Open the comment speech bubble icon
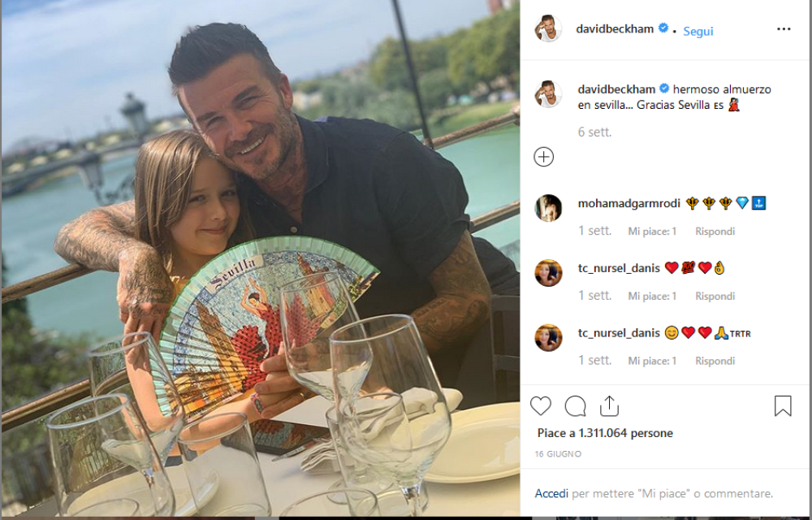This screenshot has width=812, height=520. coord(576,406)
